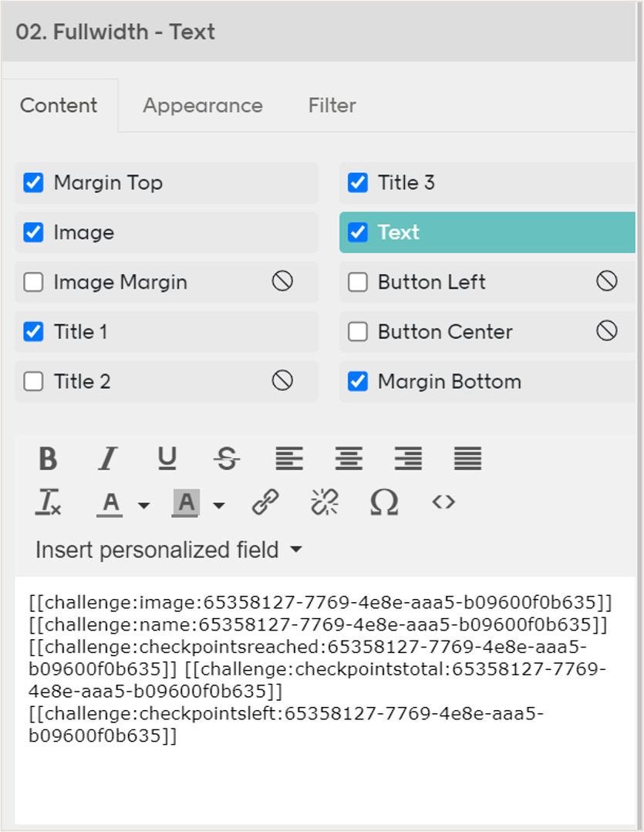Viewport: 644px width, 832px height.
Task: Toggle Bold formatting in the editor
Action: 48,458
